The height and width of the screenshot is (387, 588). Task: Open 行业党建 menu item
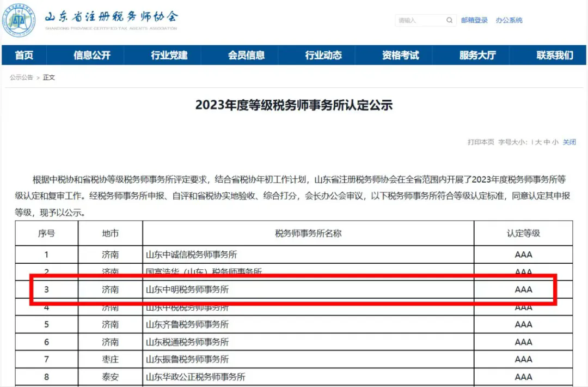pos(169,55)
